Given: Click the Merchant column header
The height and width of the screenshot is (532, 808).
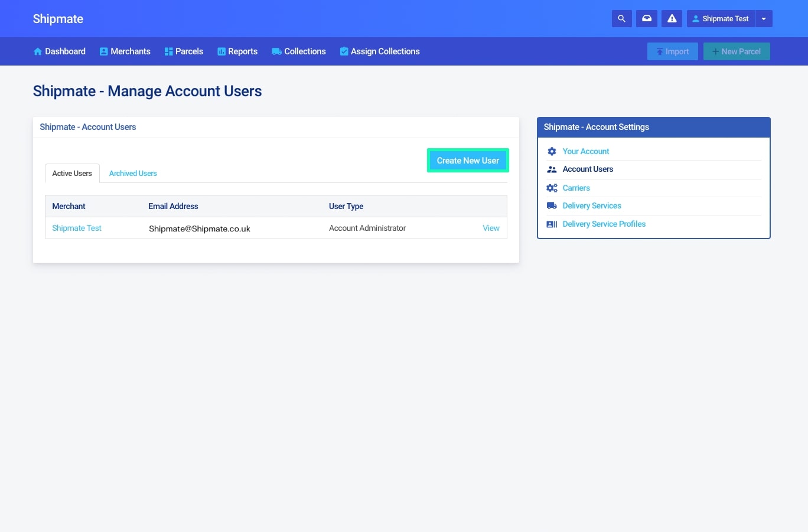Looking at the screenshot, I should tap(69, 206).
